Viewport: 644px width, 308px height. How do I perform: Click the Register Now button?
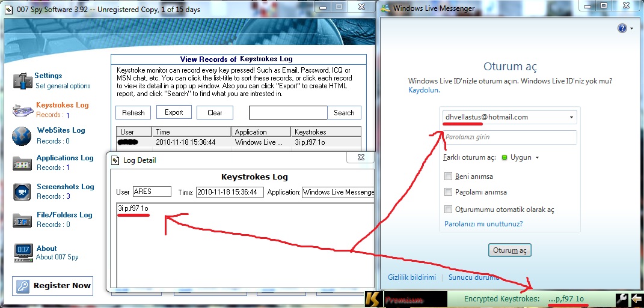click(x=52, y=286)
